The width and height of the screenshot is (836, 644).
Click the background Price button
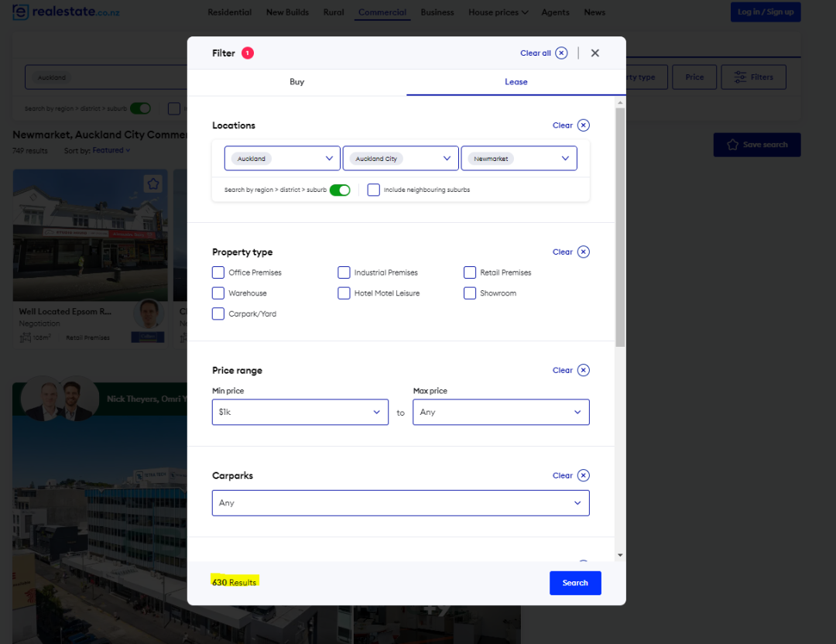coord(694,77)
